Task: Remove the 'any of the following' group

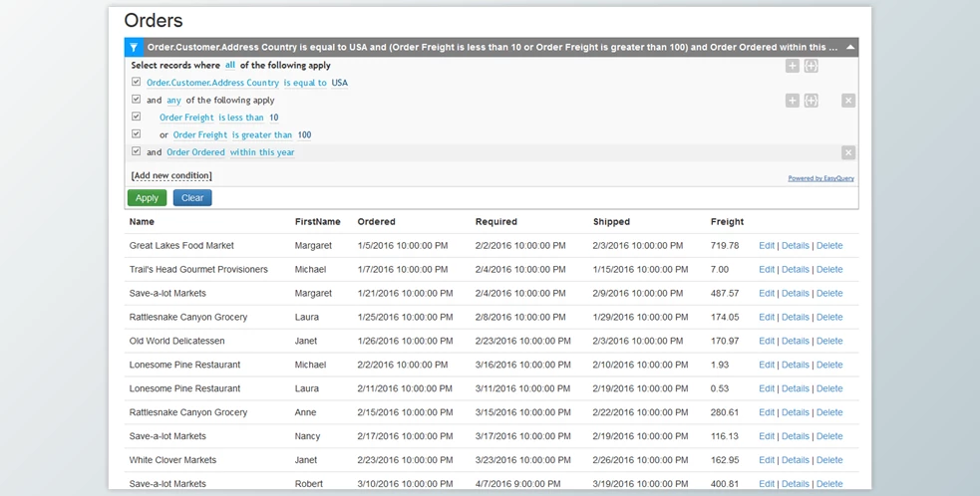Action: 847,101
